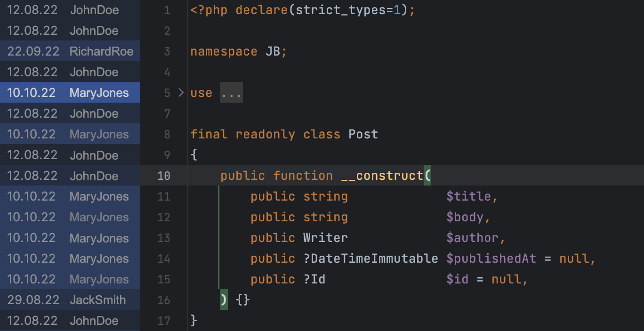Click the highlighted closing parenthesis on line 16
The width and height of the screenshot is (644, 331).
pyautogui.click(x=223, y=299)
